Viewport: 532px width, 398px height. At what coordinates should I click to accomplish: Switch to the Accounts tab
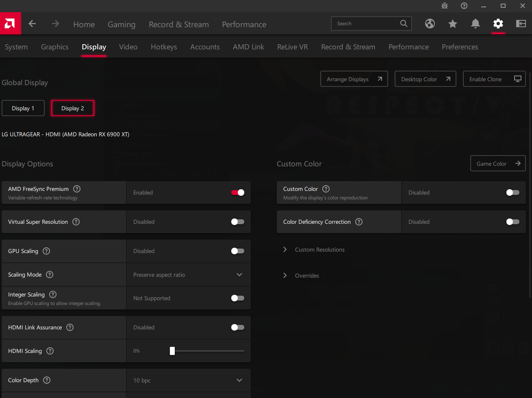point(205,47)
